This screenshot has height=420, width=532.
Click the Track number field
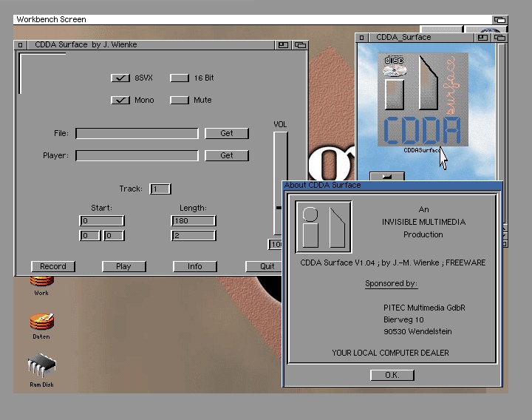pyautogui.click(x=160, y=189)
